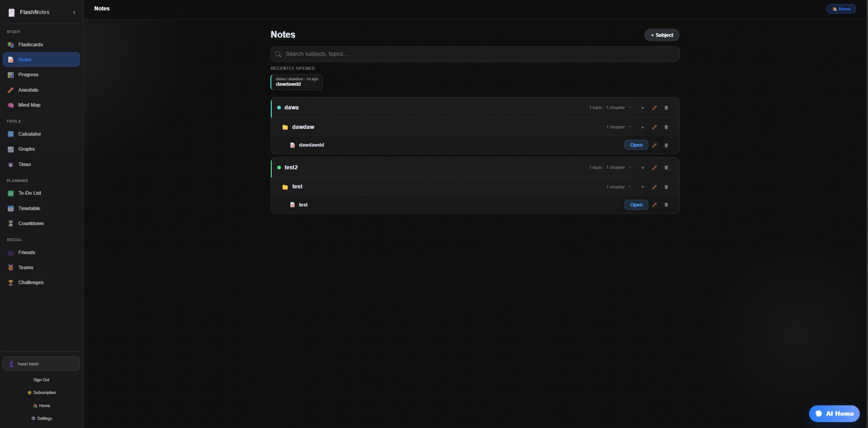The width and height of the screenshot is (868, 428).
Task: Collapse the test topic chapter arrow
Action: [x=630, y=187]
